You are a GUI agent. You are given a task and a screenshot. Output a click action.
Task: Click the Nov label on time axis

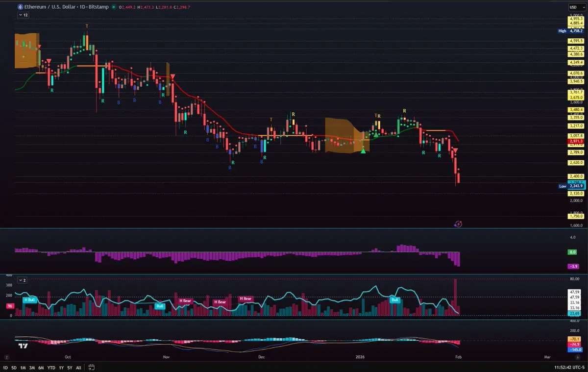(165, 358)
